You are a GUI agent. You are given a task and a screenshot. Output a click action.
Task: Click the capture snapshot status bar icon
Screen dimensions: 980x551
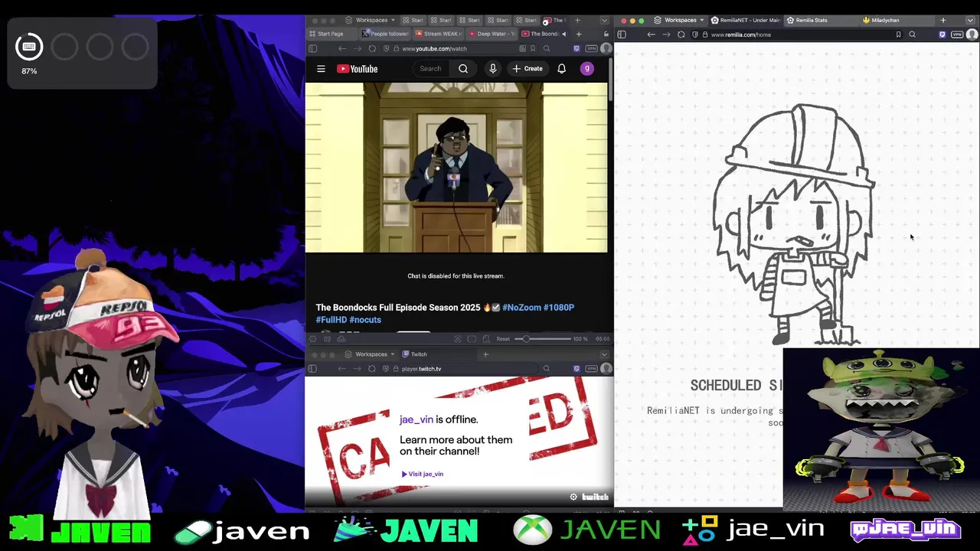tap(458, 339)
